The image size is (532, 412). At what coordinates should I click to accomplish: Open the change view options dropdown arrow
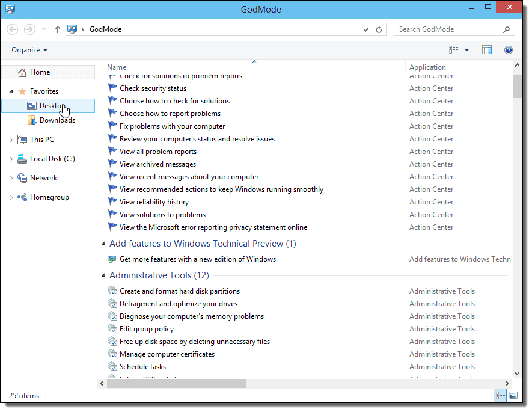click(x=466, y=50)
